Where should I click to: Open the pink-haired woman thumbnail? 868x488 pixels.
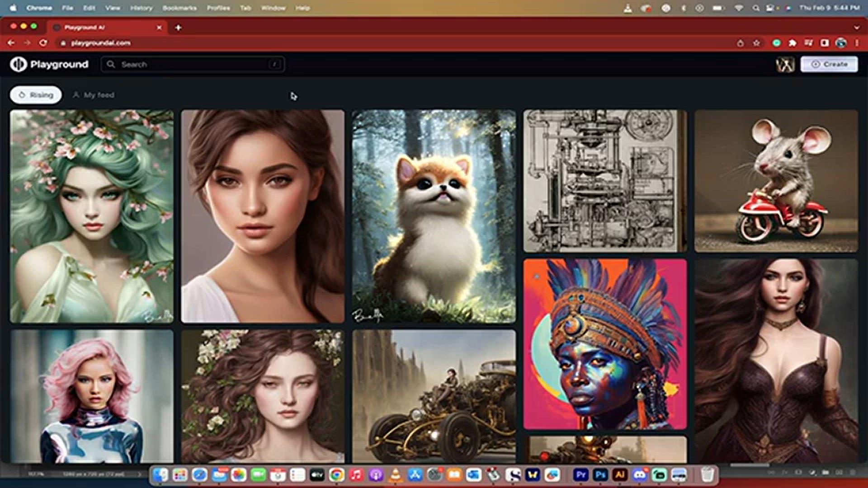tap(92, 396)
